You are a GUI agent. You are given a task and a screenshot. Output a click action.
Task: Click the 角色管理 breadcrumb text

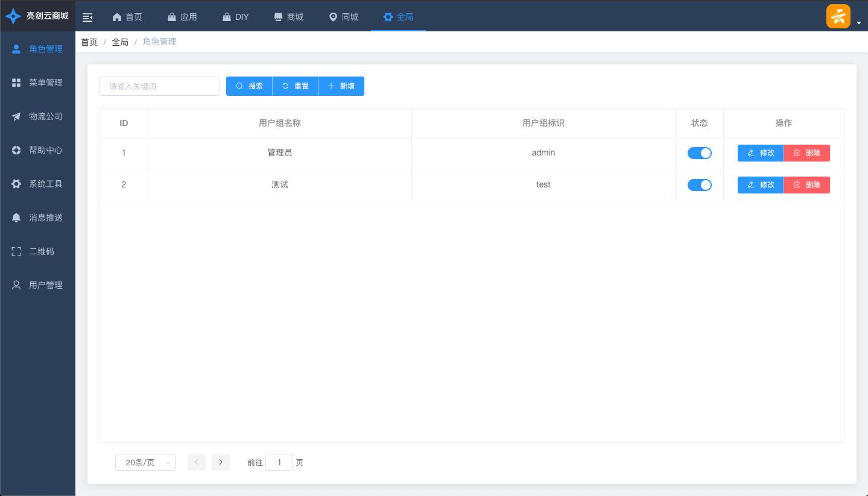click(x=159, y=42)
